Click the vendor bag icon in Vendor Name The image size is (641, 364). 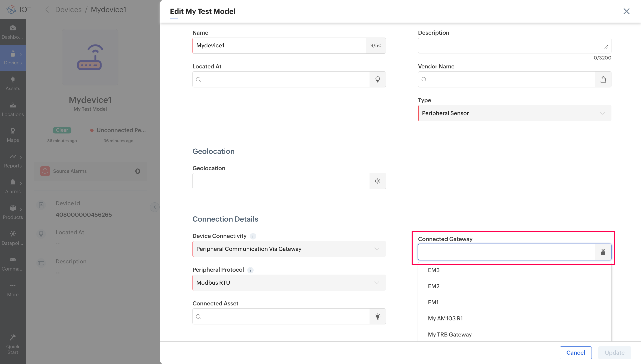pyautogui.click(x=603, y=79)
